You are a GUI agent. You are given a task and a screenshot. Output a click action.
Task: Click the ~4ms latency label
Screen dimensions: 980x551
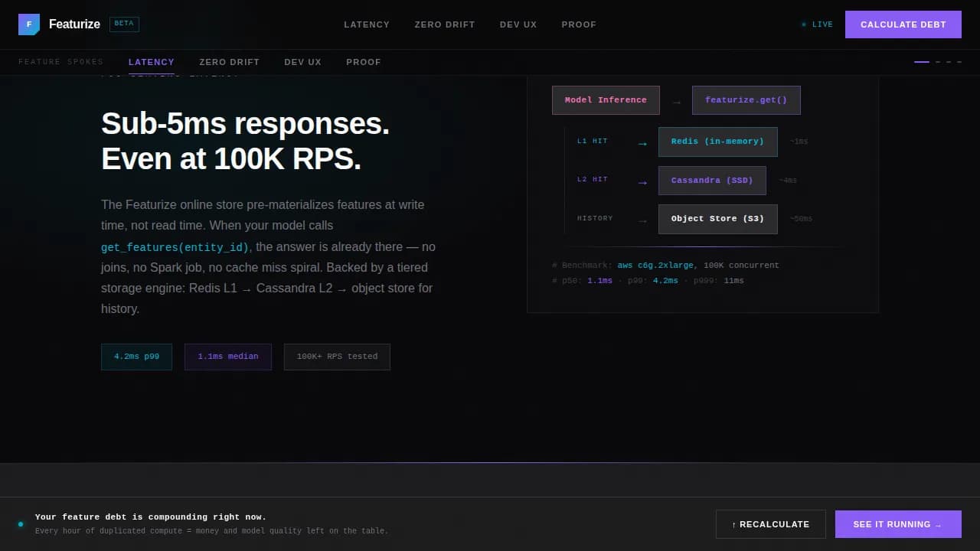coord(788,181)
